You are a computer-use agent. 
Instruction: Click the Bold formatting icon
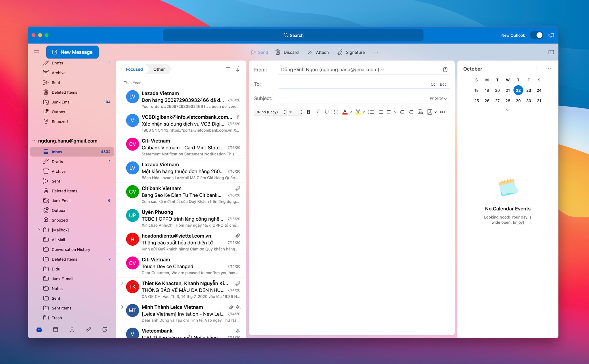click(308, 112)
